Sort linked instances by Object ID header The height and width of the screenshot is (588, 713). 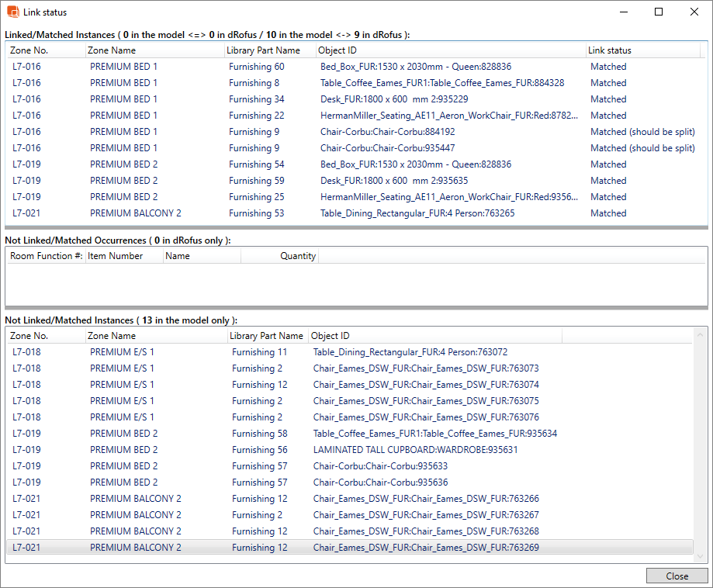tap(337, 50)
